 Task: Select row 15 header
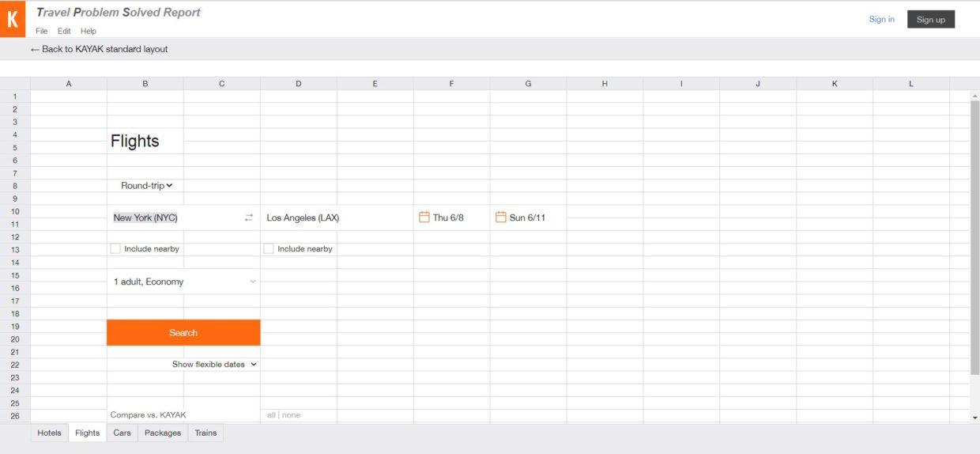point(15,275)
